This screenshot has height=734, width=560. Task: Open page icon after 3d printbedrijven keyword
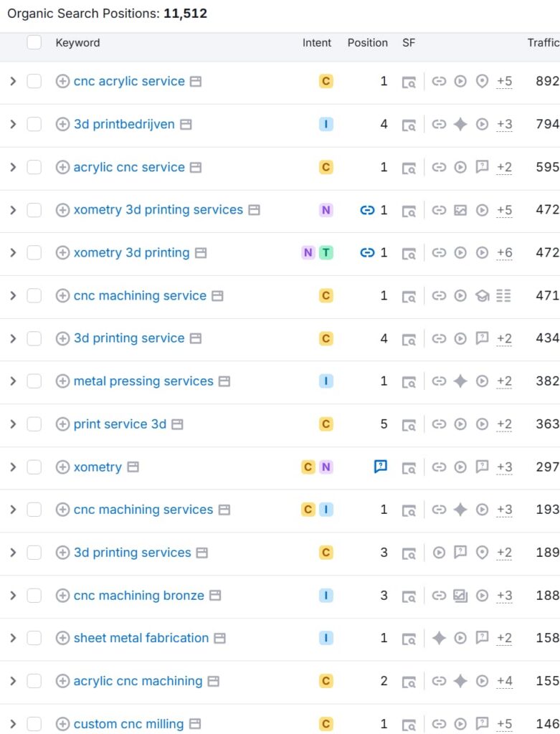coord(186,125)
